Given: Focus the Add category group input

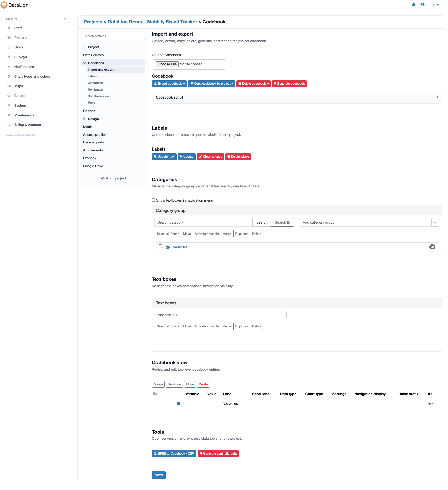Looking at the screenshot, I should coord(366,223).
